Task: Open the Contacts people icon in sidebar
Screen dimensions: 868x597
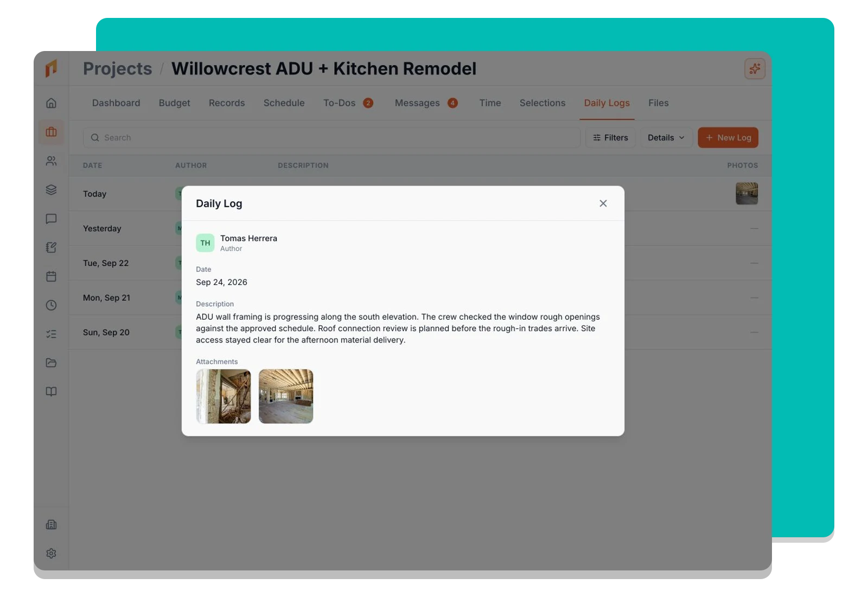Action: click(x=51, y=161)
